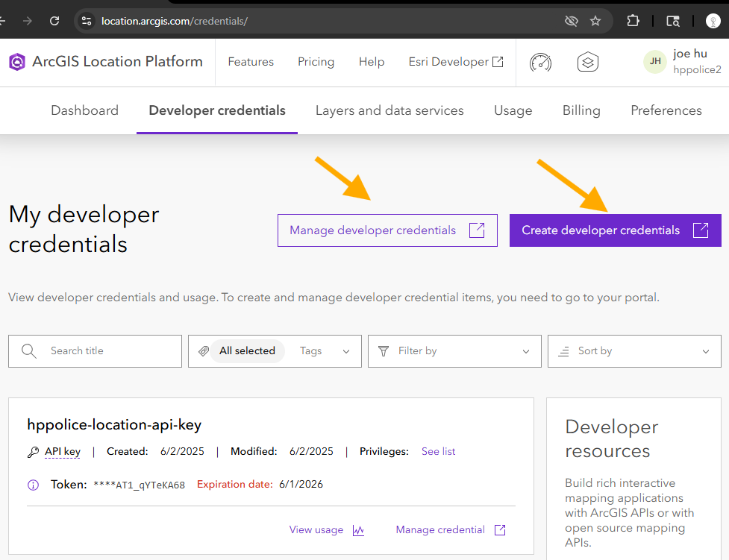Viewport: 729px width, 560px height.
Task: Click the ArcGIS Location Platform logo icon
Action: tap(16, 62)
